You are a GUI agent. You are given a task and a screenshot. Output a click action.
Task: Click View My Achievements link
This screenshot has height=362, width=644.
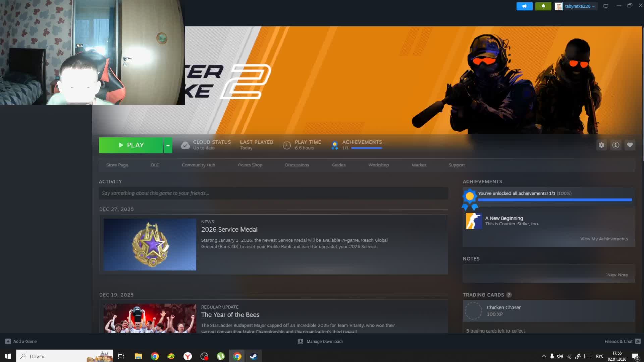click(x=604, y=239)
